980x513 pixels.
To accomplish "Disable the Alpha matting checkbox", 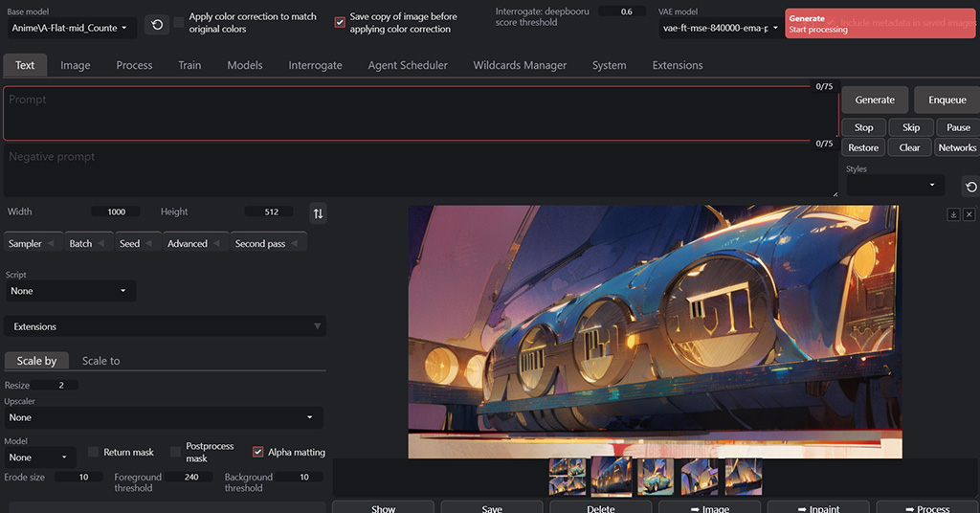I will point(258,452).
